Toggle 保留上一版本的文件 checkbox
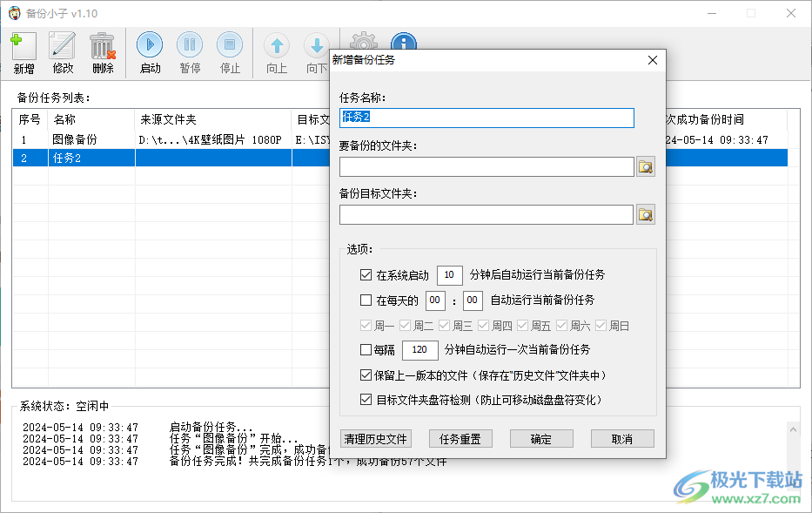Viewport: 812px width, 513px height. (x=366, y=375)
